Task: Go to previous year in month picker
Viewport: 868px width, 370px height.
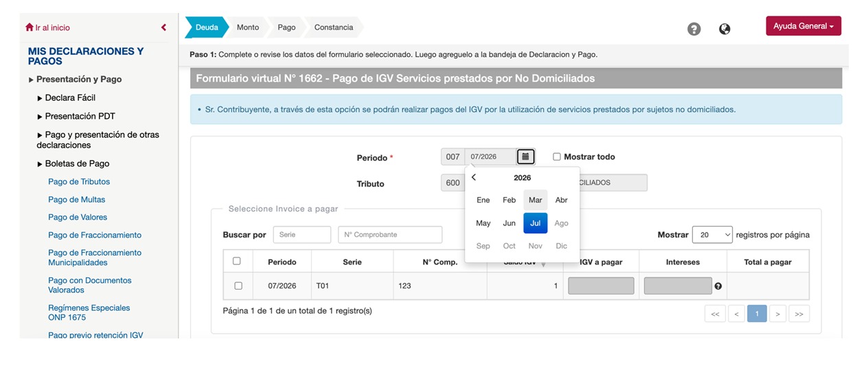Action: (474, 177)
